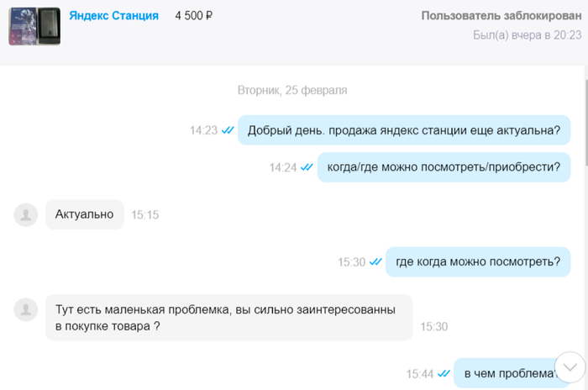The width and height of the screenshot is (588, 390).
Task: Click the avatar beside the маленькая проблемка message
Action: [26, 308]
